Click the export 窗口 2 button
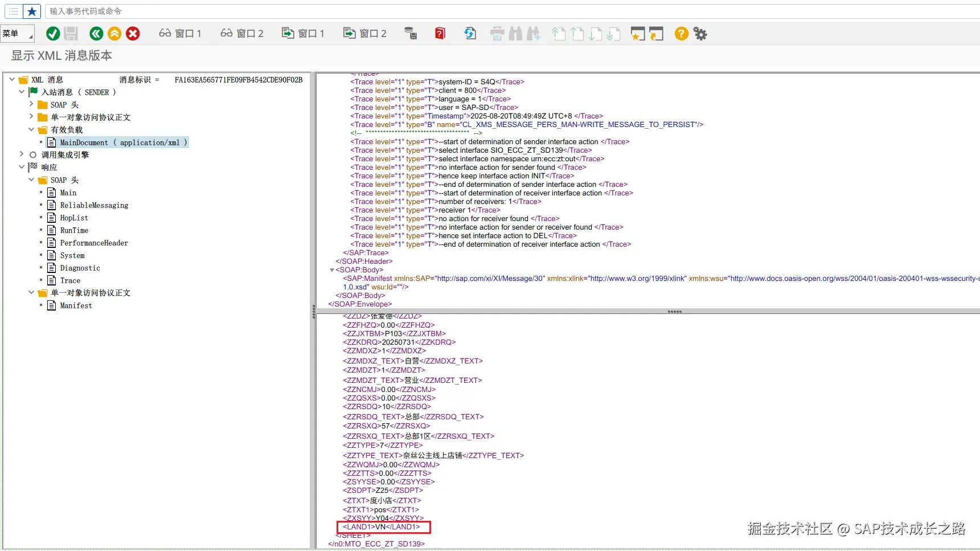980x551 pixels. click(x=364, y=34)
